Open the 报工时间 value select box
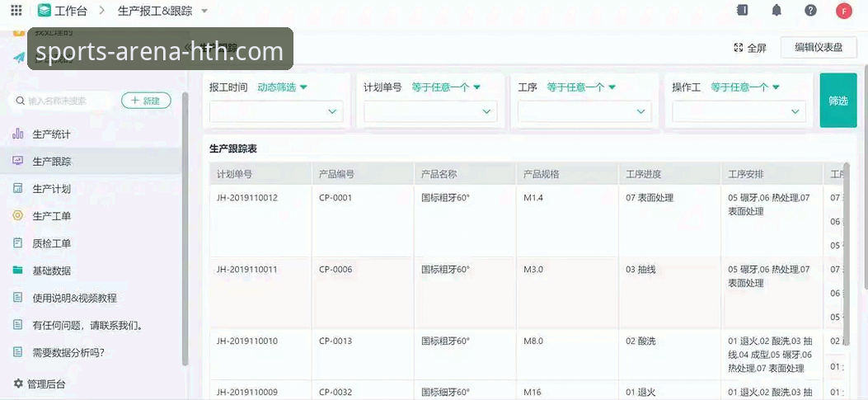This screenshot has height=400, width=868. click(276, 111)
